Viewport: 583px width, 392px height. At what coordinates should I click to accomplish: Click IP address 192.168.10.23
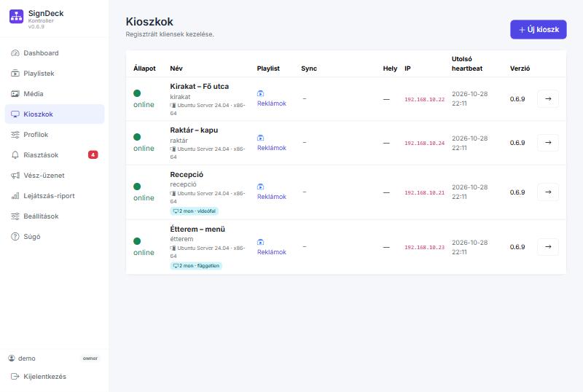424,247
